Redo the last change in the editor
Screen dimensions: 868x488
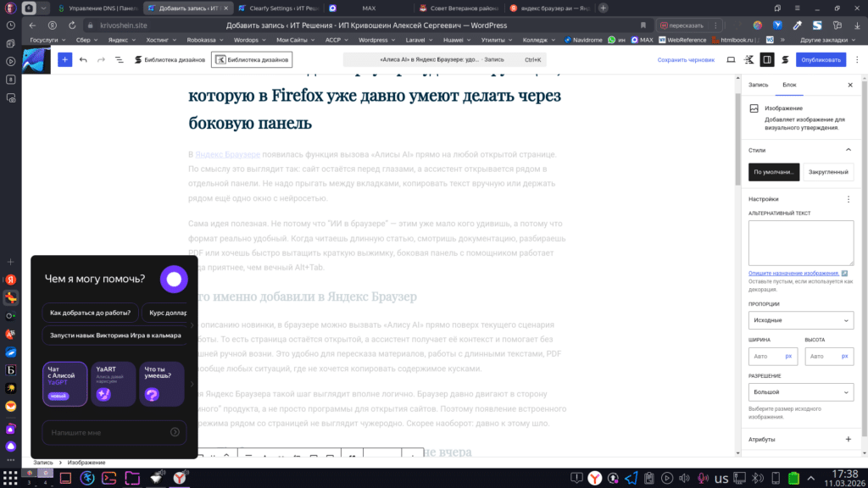pos(99,59)
